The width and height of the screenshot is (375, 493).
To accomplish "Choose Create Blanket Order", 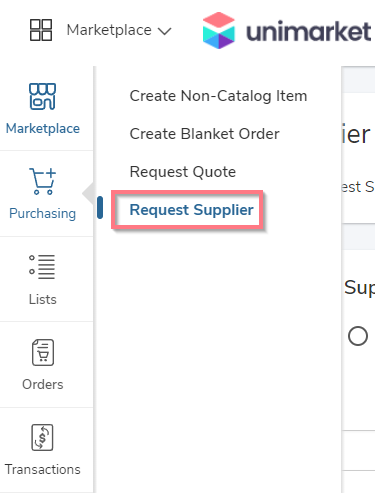I will coord(204,134).
